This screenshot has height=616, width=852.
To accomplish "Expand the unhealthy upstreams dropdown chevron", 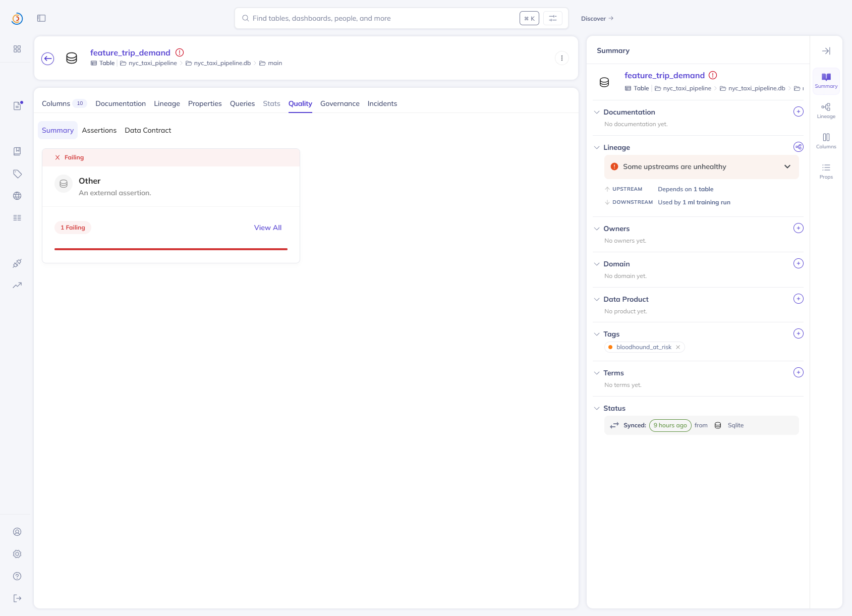I will click(x=787, y=166).
